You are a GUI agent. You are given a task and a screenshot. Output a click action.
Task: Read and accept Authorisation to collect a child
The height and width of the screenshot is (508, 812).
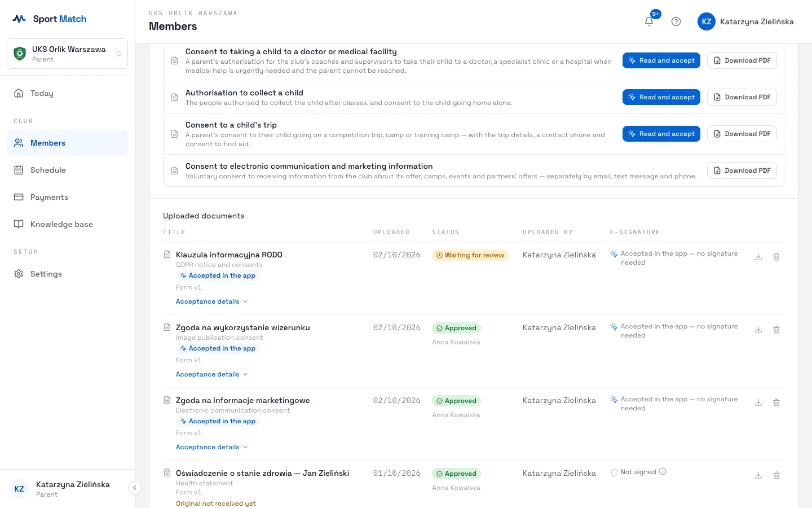click(x=661, y=97)
